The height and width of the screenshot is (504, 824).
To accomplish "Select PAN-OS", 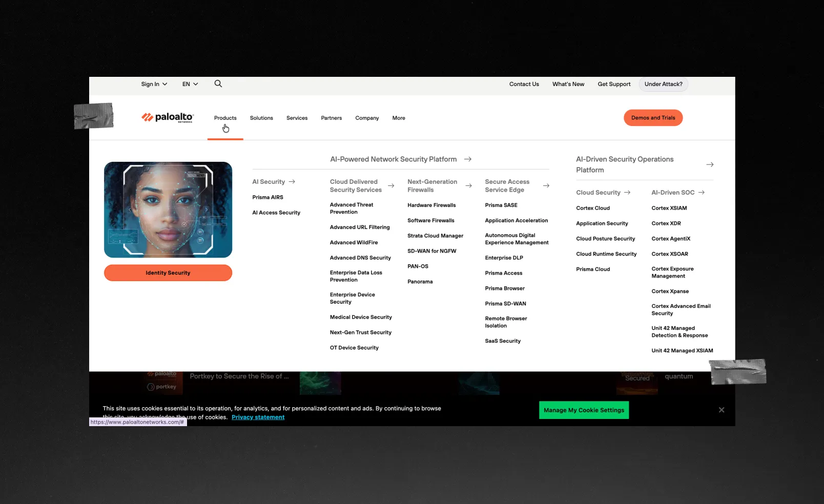I will click(x=418, y=266).
